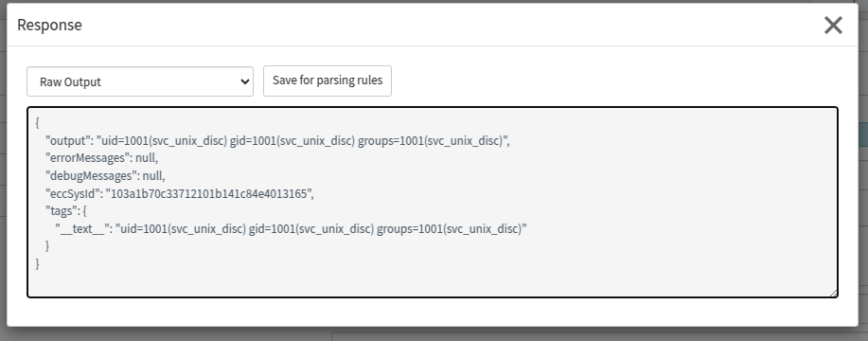Click empty area at bottom of output textarea

click(x=432, y=282)
